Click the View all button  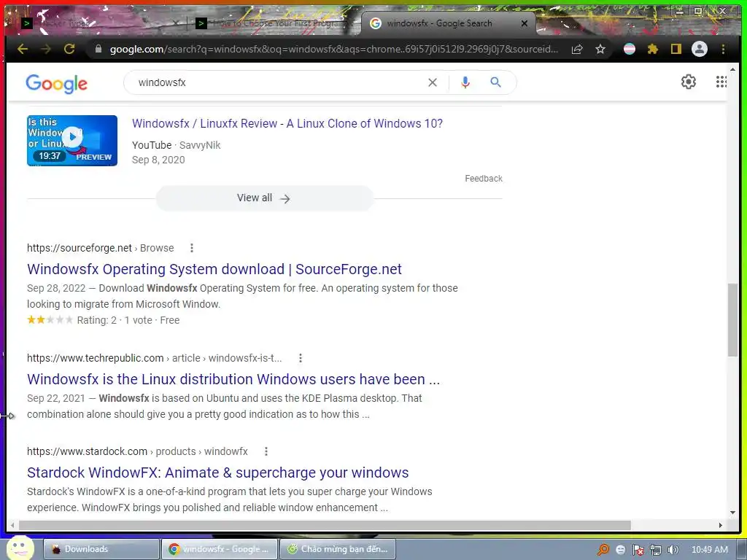pyautogui.click(x=264, y=198)
